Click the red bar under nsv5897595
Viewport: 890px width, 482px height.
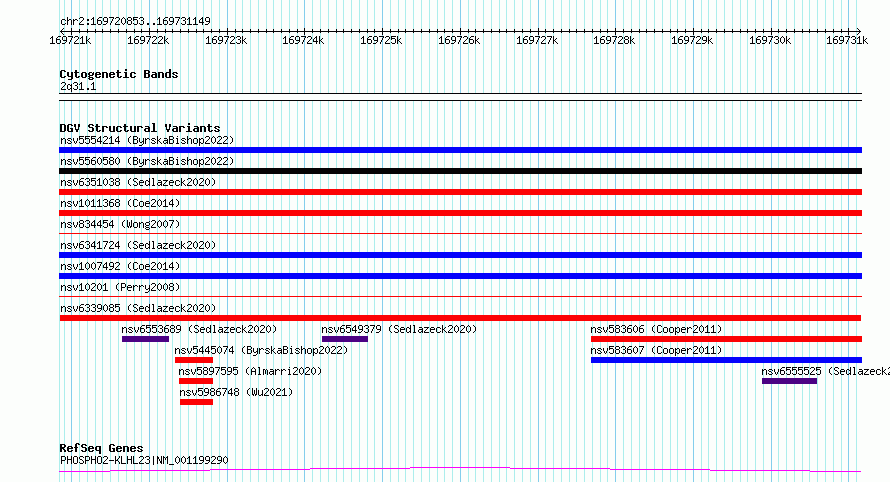[x=196, y=381]
